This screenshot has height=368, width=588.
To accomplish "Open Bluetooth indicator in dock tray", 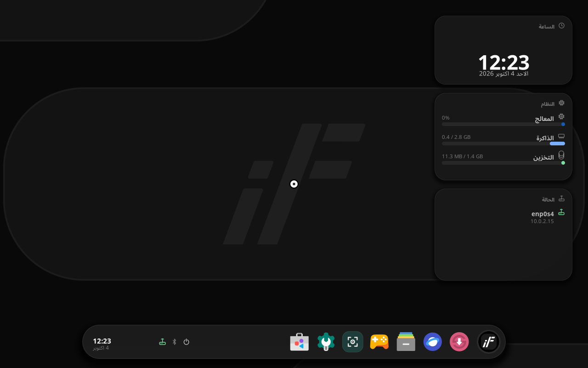I will tap(175, 342).
